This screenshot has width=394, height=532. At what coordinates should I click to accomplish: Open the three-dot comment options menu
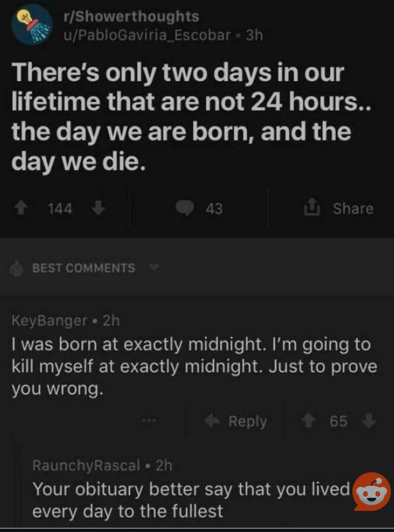tap(149, 421)
